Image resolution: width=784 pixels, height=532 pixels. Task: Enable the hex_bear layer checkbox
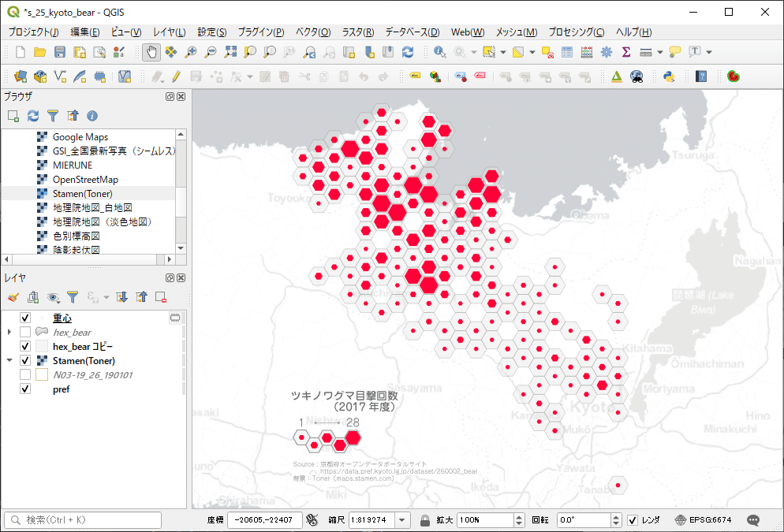pos(25,332)
